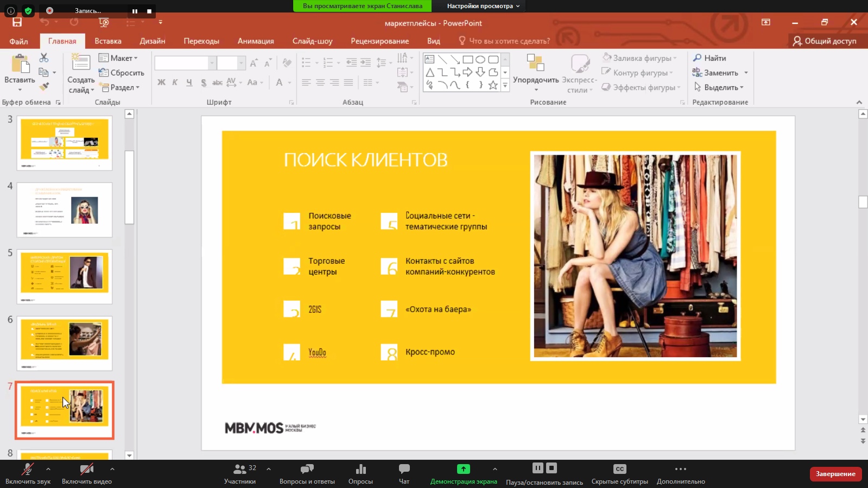Click the Paste (Вставить) clipboard icon

pos(20,65)
